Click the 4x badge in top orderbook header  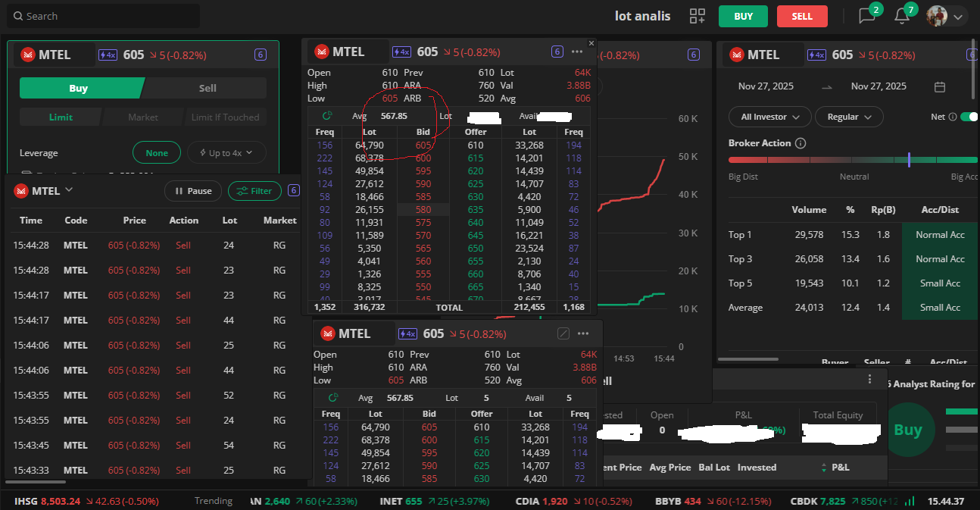pos(401,52)
